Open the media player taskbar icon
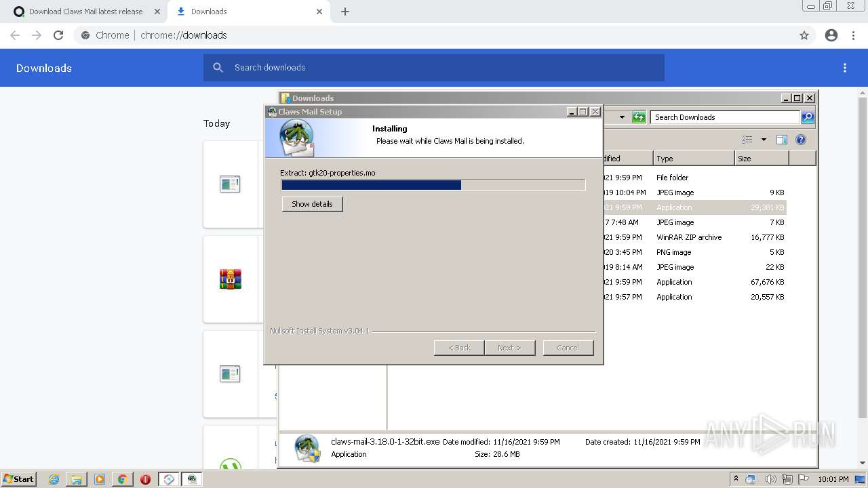868x488 pixels. click(100, 479)
